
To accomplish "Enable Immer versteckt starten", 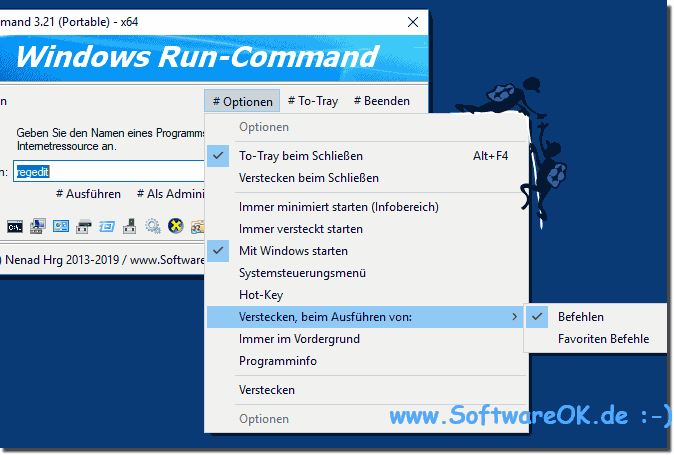I will (x=367, y=229).
